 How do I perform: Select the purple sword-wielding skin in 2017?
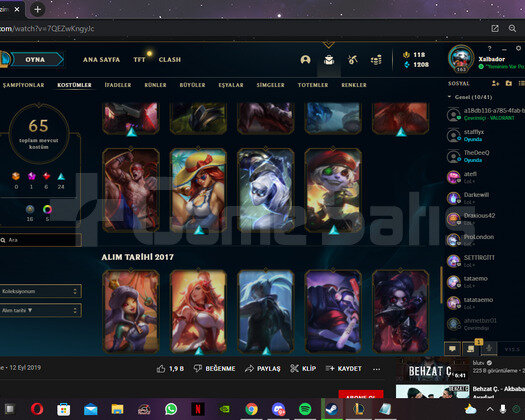point(333,311)
